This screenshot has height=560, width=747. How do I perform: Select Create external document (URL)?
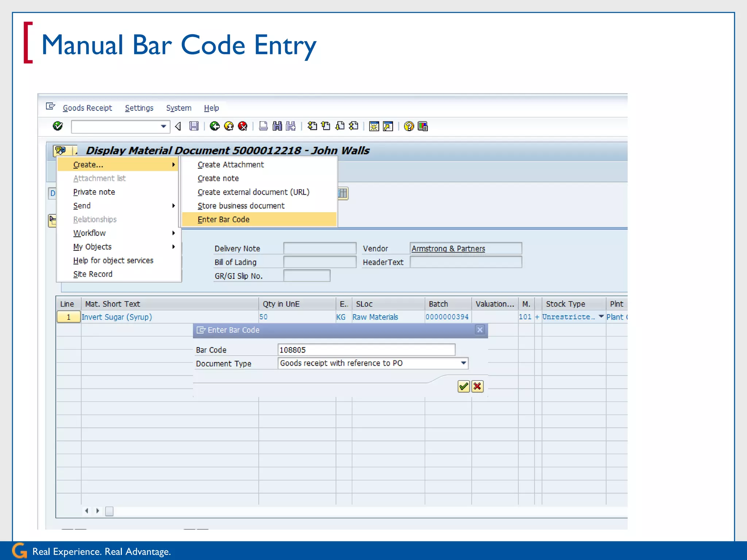click(x=259, y=192)
